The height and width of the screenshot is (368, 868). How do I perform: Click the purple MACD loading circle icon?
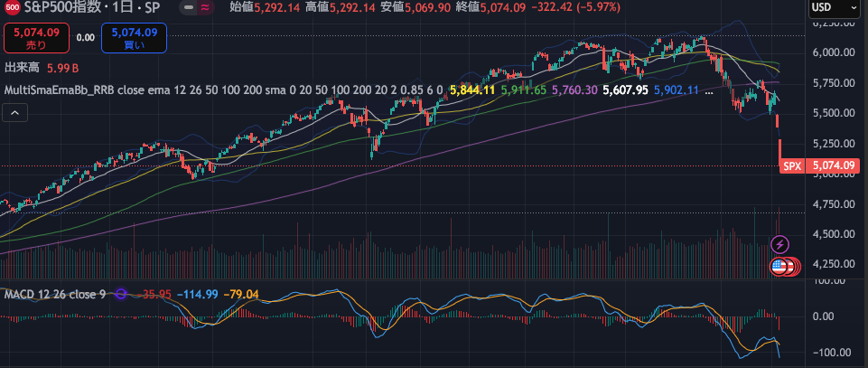(x=122, y=294)
